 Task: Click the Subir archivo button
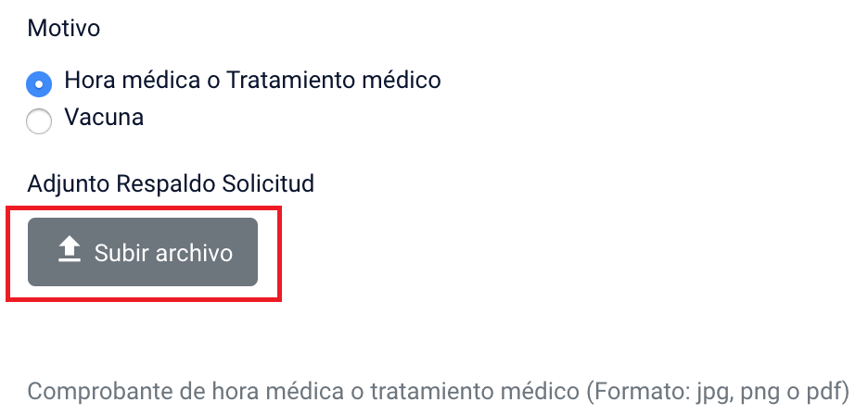pos(143,252)
